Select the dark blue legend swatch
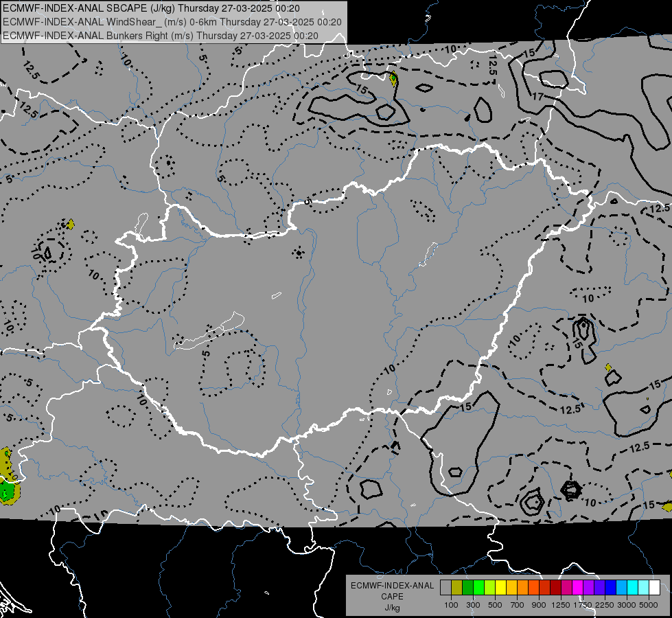672x618 pixels. tap(611, 588)
